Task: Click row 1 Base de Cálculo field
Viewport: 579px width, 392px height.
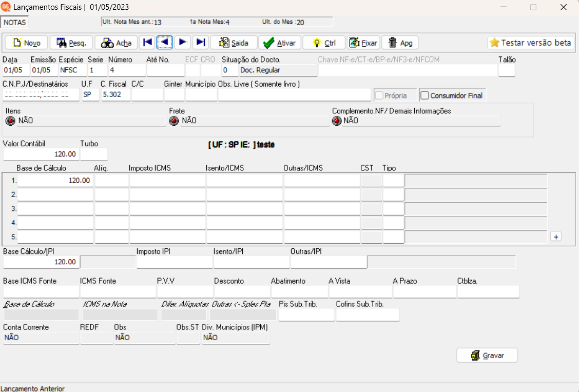Action: coord(55,181)
